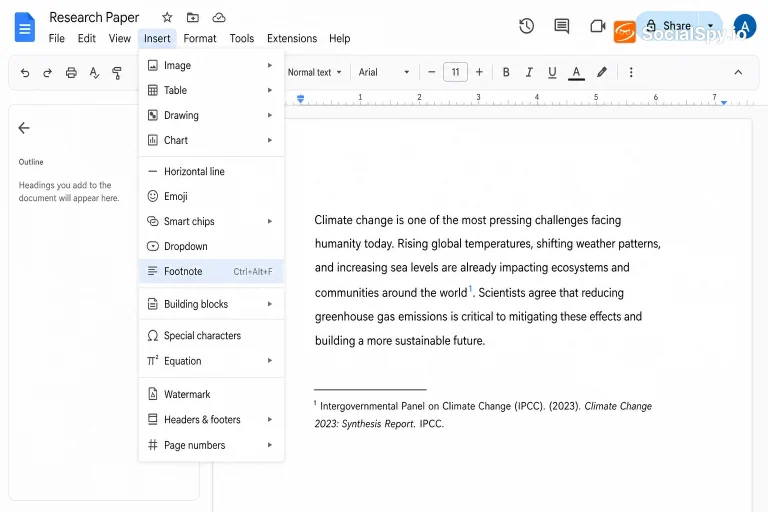This screenshot has height=512, width=768.
Task: Click the font size field showing 11
Action: tap(456, 73)
